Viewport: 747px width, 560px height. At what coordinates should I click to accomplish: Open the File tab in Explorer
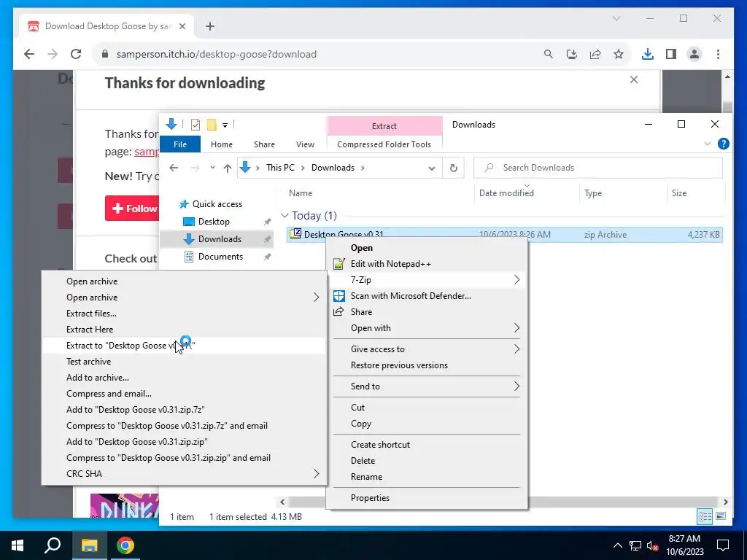[180, 144]
